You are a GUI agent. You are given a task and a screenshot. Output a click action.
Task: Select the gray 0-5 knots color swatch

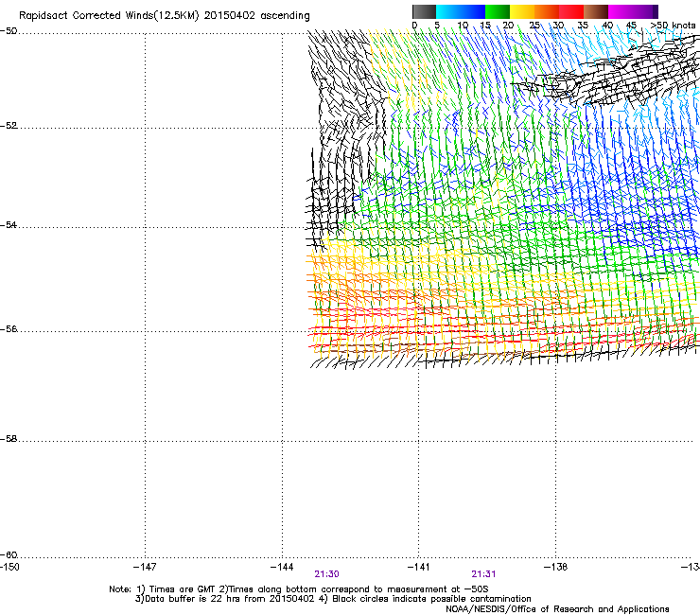424,11
